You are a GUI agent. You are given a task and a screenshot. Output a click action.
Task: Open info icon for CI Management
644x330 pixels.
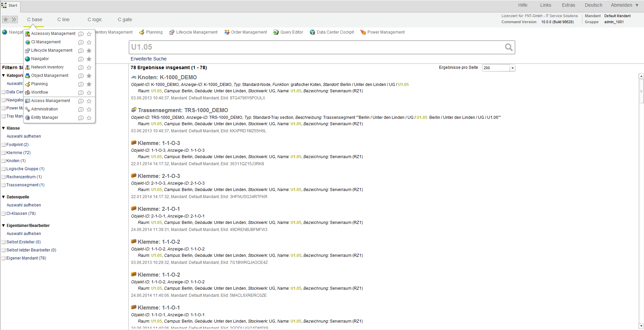(81, 42)
